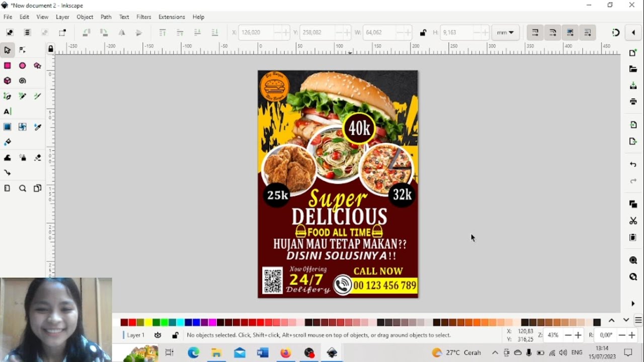Choose the Rectangle tool
The image size is (644, 362).
(x=7, y=65)
